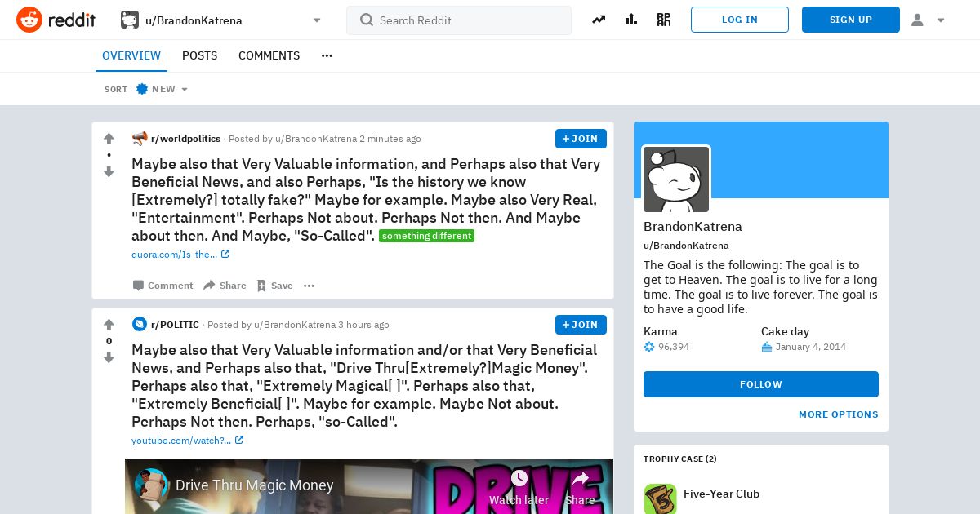
Task: Share the r/worldpolitics post
Action: 225,286
